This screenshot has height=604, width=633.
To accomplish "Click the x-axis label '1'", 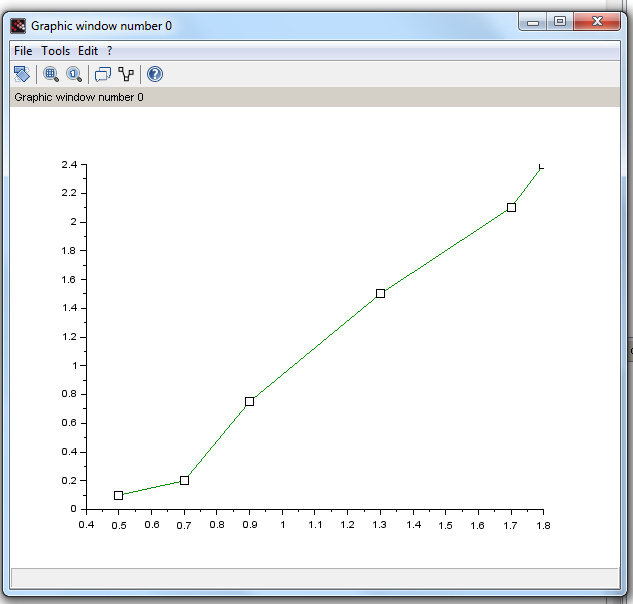I will [283, 525].
